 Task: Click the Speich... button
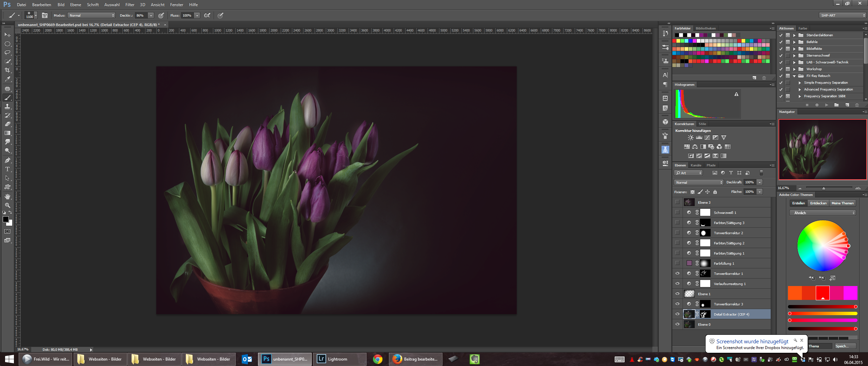pyautogui.click(x=845, y=346)
